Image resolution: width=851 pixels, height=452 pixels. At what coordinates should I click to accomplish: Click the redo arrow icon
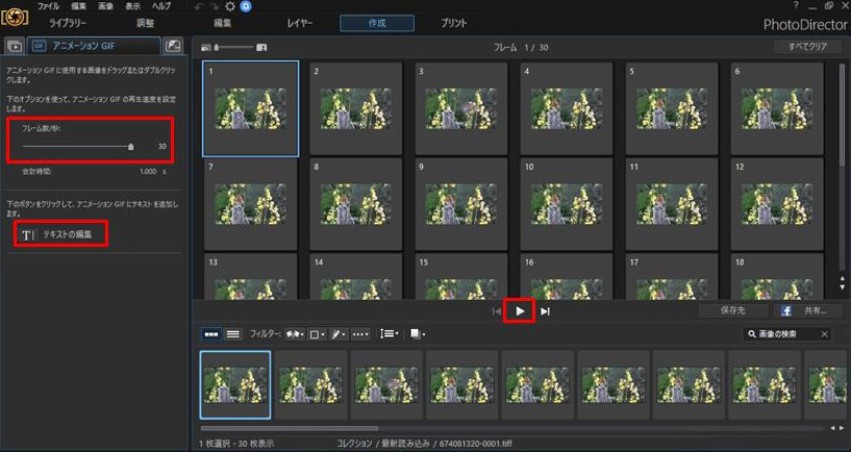tap(214, 7)
